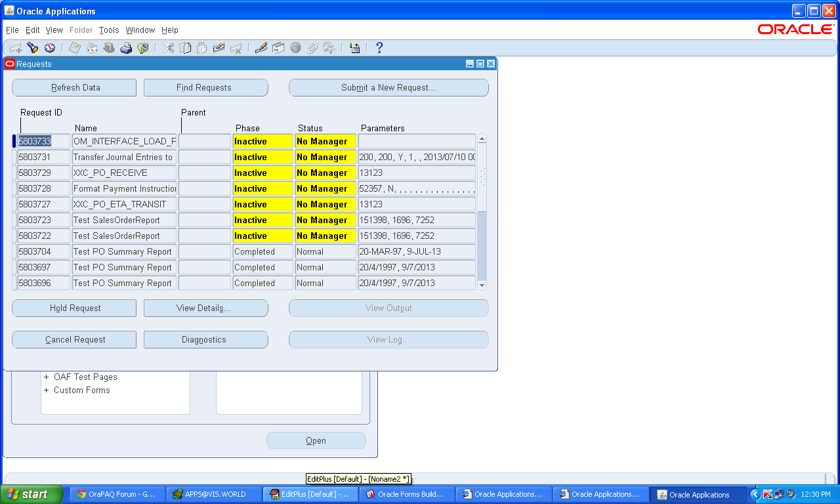The image size is (840, 504).
Task: Switch to APPS@VIS.WORLD taskbar item
Action: pos(213,495)
